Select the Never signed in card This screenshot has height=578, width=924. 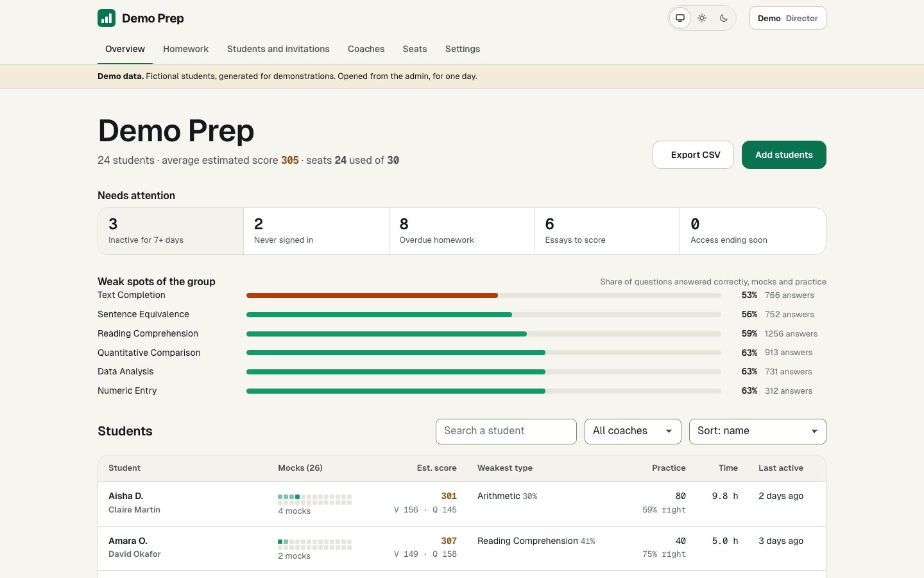tap(316, 231)
